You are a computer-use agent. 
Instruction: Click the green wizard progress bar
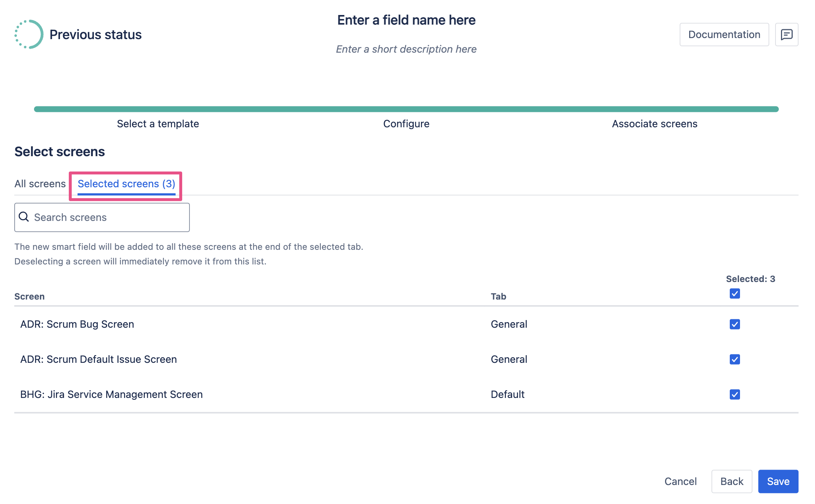(x=406, y=109)
